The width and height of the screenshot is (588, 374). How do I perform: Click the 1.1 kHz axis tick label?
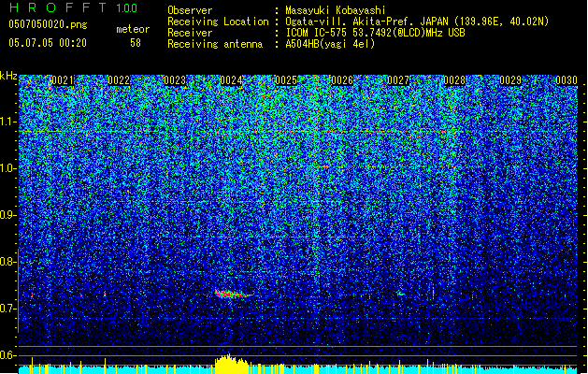[x=8, y=122]
